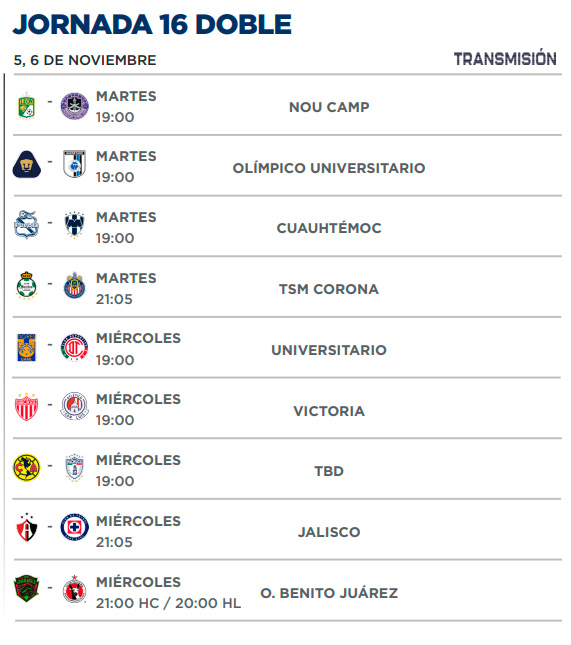
Task: Click the Monterrey Rayados logo
Action: [x=74, y=225]
